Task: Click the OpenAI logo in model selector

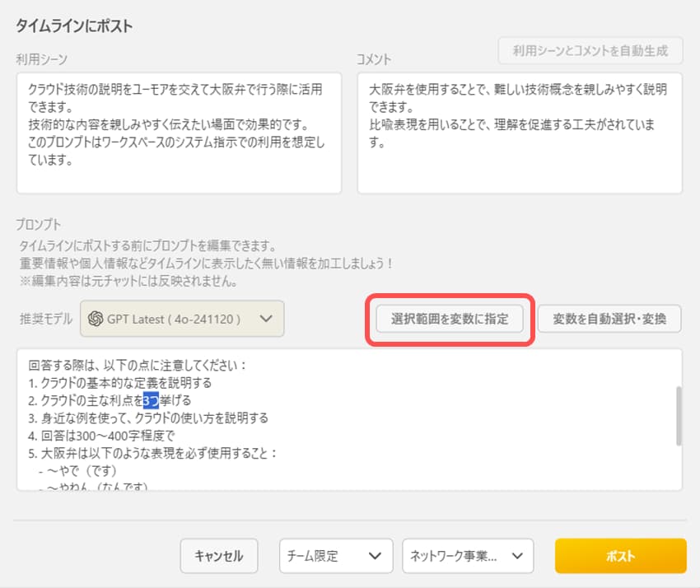Action: click(x=96, y=320)
